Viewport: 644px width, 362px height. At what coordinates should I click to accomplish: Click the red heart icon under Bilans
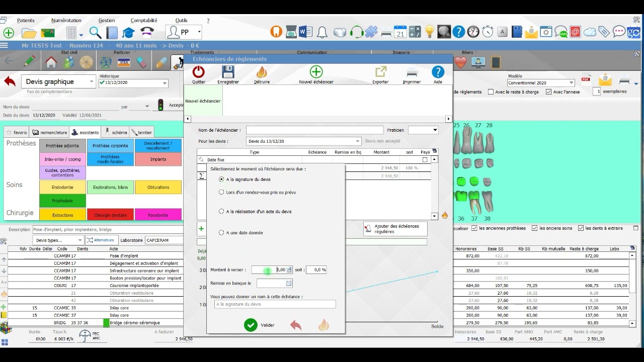[460, 62]
